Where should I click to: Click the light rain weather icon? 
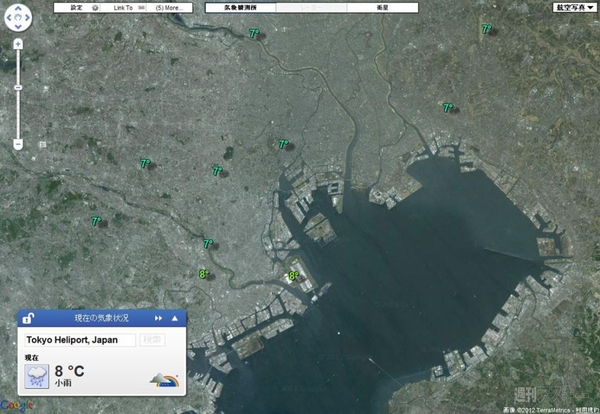click(x=37, y=376)
